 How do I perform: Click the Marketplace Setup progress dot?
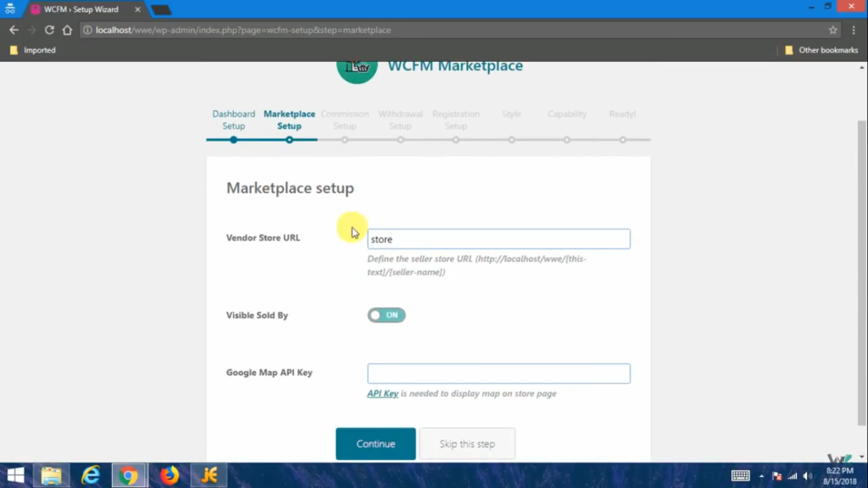(x=290, y=140)
